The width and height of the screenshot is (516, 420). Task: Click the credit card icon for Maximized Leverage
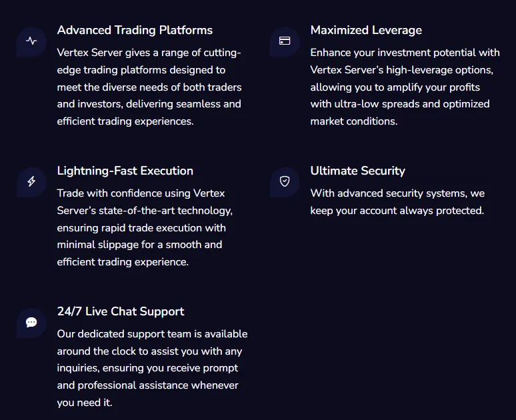[x=285, y=41]
